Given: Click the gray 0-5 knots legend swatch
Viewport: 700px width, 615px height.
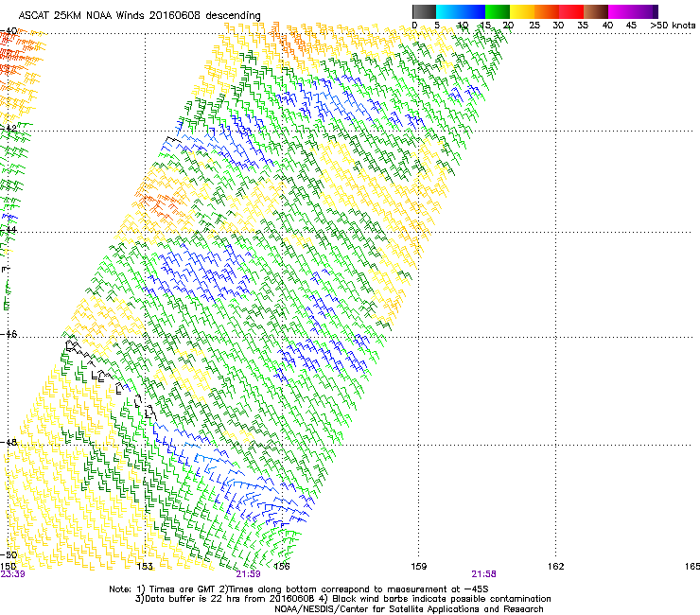Looking at the screenshot, I should pos(424,11).
